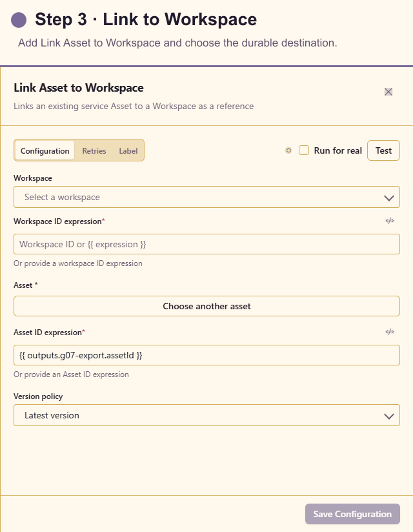Close the Link Asset to Workspace panel
Screen dimensions: 413x532
388,92
